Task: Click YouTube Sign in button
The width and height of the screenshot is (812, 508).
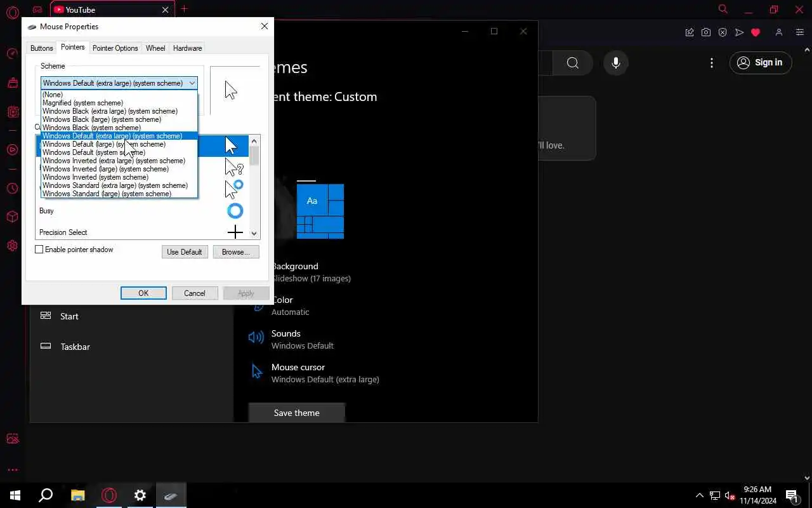Action: pyautogui.click(x=761, y=62)
